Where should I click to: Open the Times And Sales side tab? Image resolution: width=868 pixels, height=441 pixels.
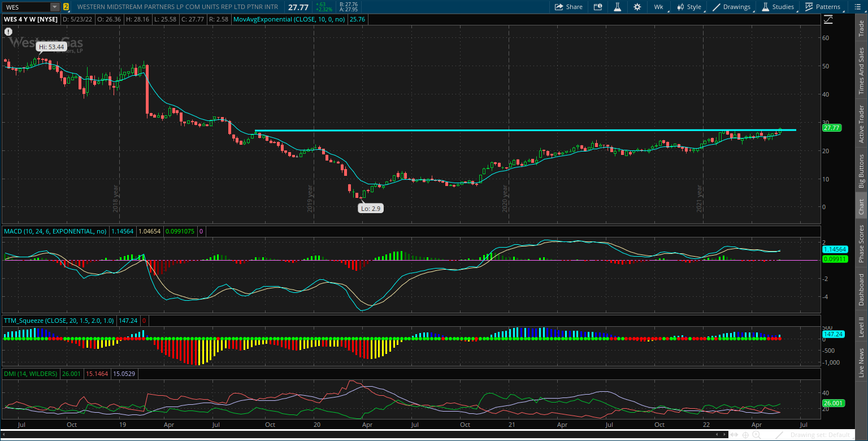point(861,71)
